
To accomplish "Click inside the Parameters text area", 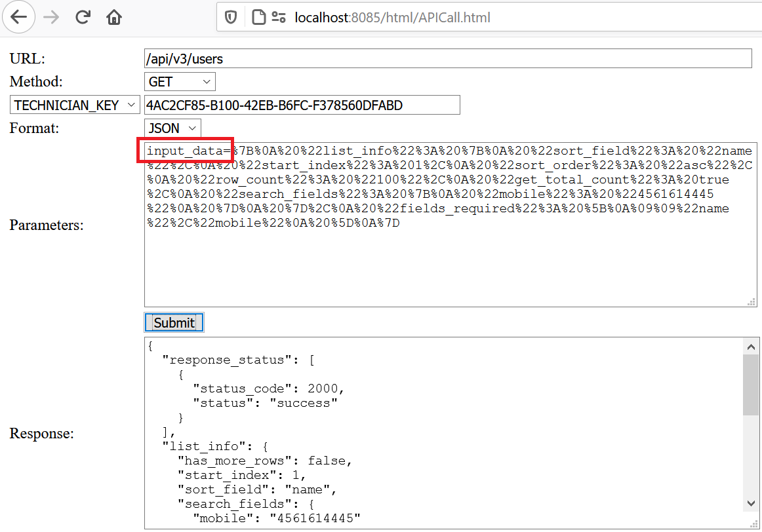I will [451, 225].
